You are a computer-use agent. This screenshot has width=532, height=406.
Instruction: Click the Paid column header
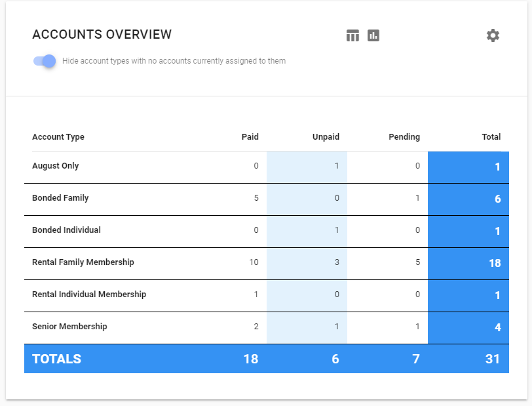(250, 137)
